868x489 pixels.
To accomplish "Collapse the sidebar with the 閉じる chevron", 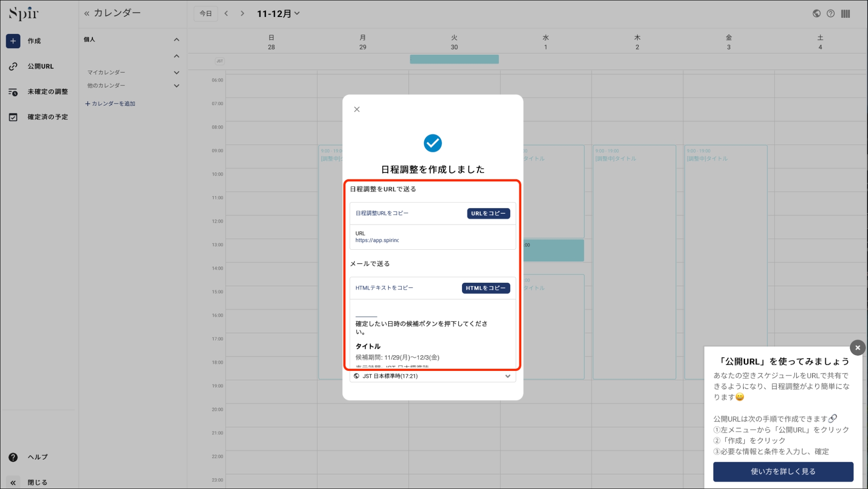I will pyautogui.click(x=13, y=482).
